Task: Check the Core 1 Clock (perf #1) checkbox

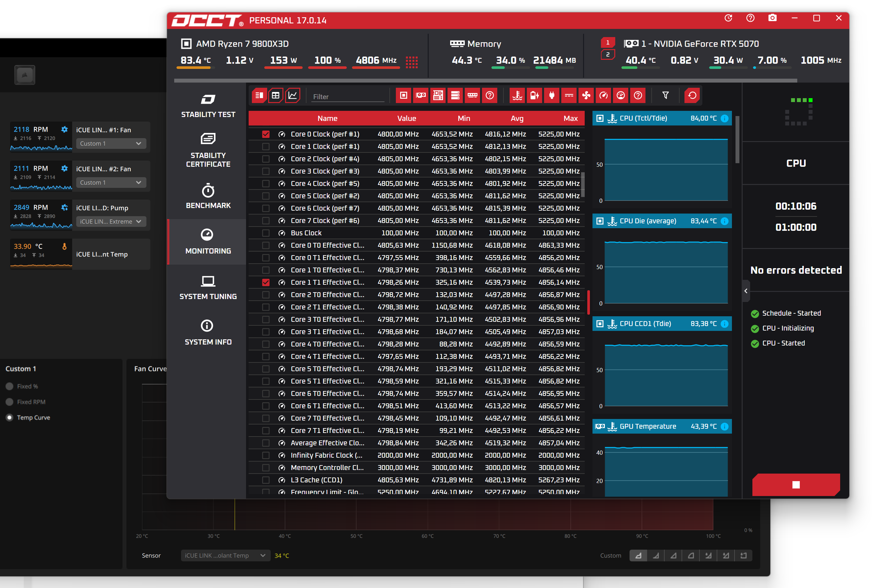Action: point(266,147)
